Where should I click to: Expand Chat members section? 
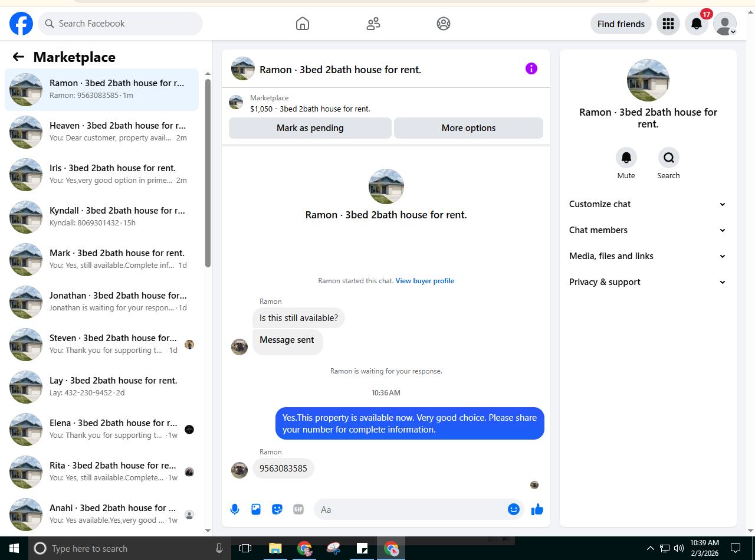point(648,230)
